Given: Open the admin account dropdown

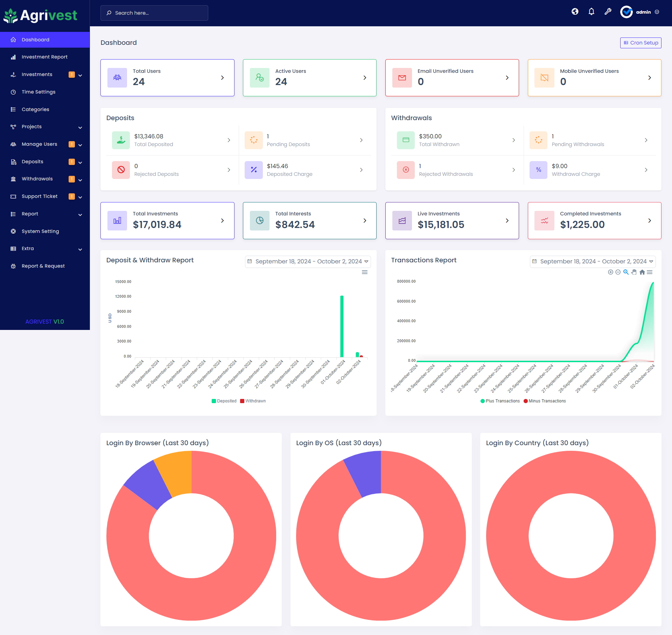Looking at the screenshot, I should click(643, 12).
